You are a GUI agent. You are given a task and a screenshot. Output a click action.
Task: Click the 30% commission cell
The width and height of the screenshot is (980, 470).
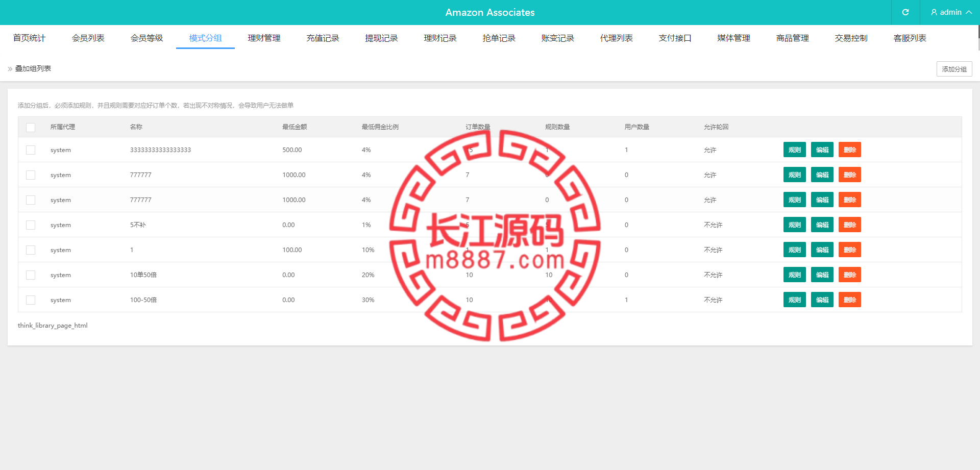(368, 300)
